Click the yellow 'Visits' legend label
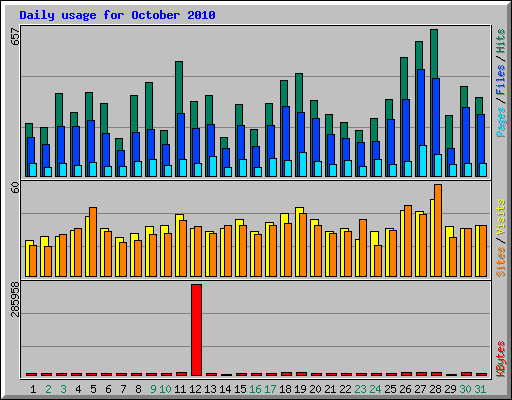The image size is (512, 400). click(500, 218)
